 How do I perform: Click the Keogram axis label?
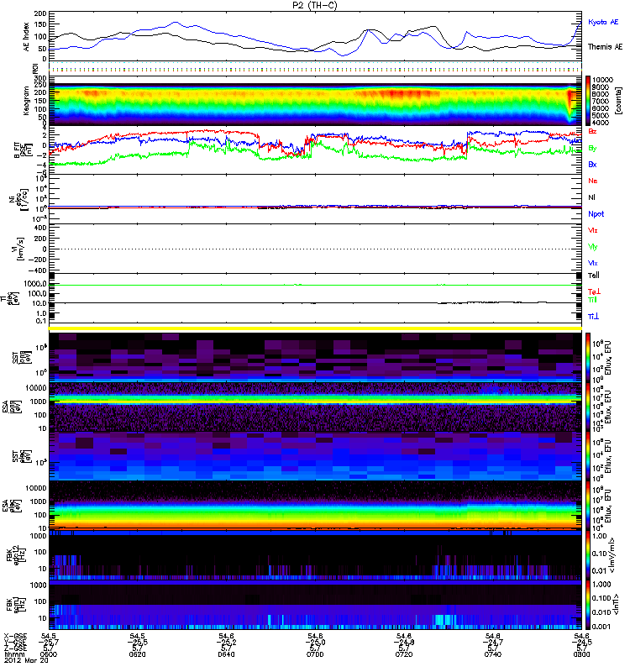(x=27, y=100)
